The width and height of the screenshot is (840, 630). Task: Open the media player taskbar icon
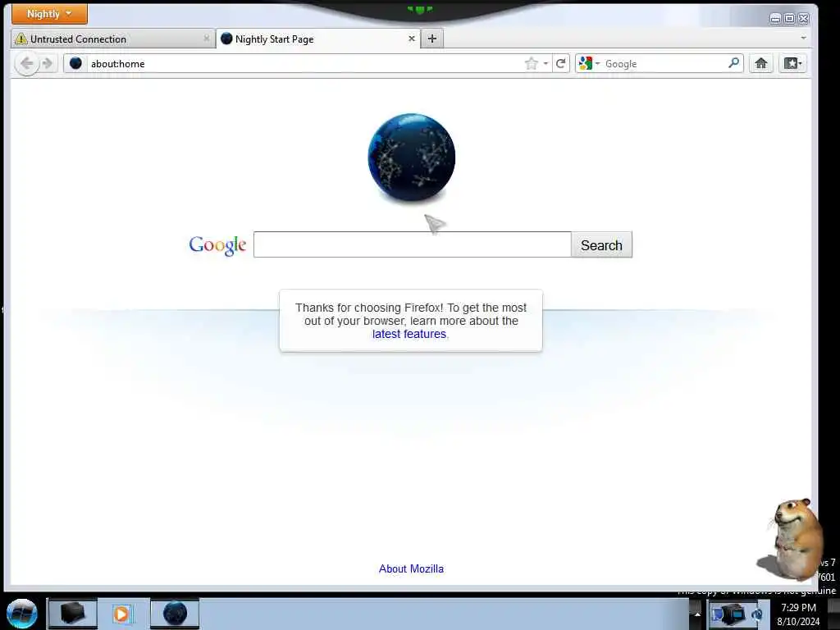(x=123, y=614)
